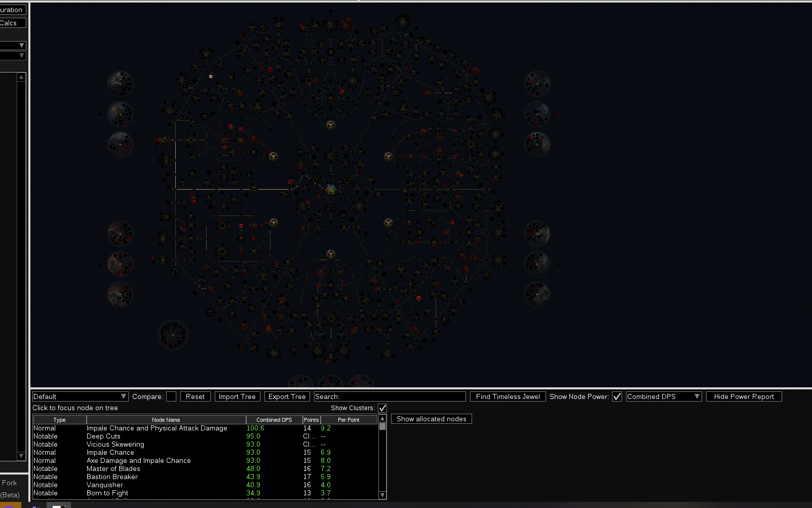Select the 'Master of Blades' row
Screen dimensions: 812x508
pos(205,469)
